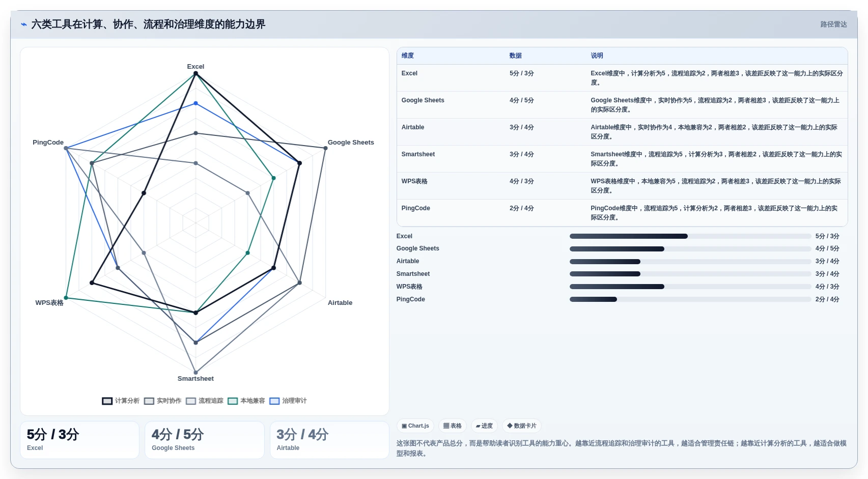Click the Excel progress bar
Screen dimensions: 868x479
[690, 236]
